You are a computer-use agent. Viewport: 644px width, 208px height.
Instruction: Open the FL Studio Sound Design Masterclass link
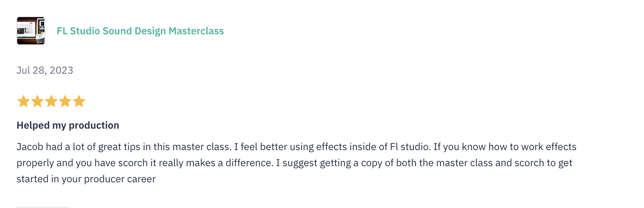coord(140,31)
